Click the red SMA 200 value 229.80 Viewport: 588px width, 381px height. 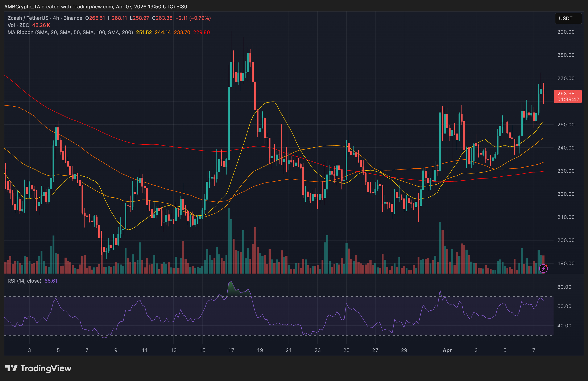click(201, 32)
